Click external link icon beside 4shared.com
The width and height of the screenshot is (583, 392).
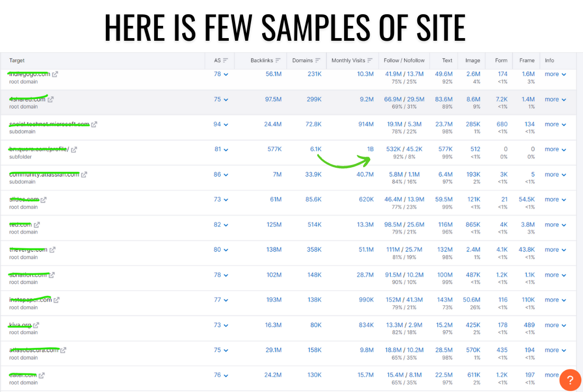[51, 99]
